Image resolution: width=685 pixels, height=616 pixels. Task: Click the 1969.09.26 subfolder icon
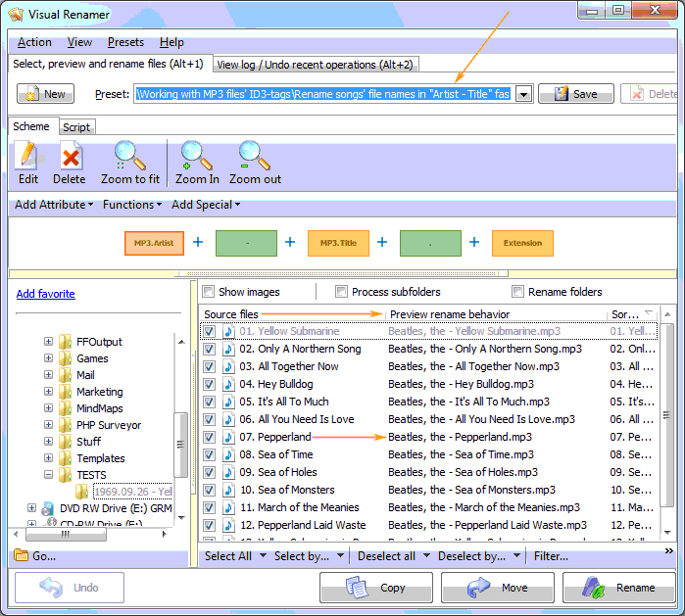pyautogui.click(x=81, y=492)
